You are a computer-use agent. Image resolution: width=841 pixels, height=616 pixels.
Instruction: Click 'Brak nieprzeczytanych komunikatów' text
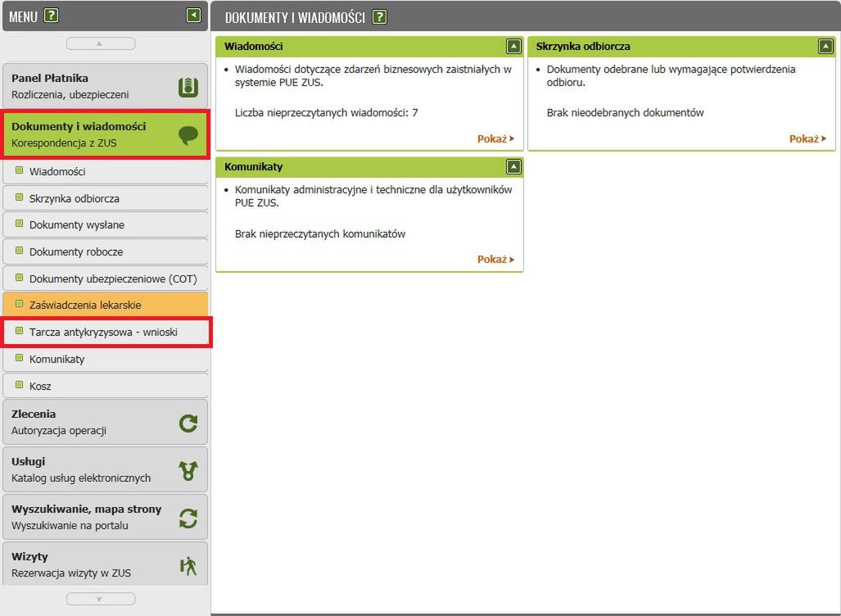[320, 234]
